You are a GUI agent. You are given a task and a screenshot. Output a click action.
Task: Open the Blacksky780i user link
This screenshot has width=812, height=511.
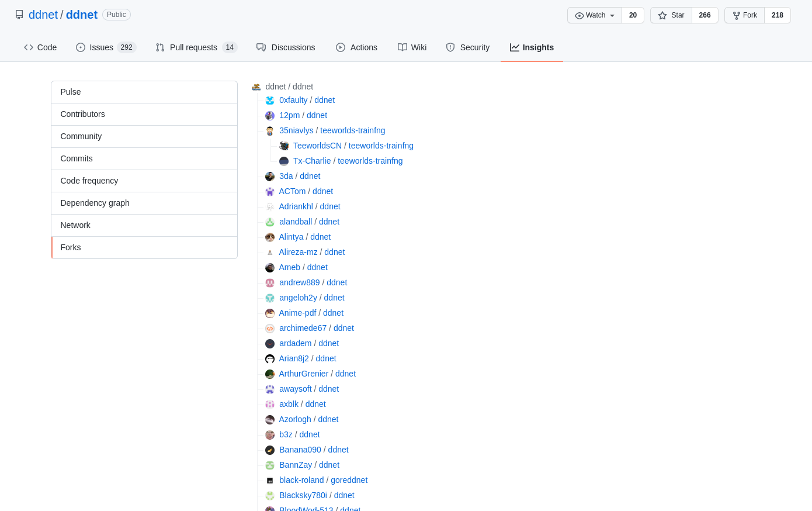pos(303,495)
